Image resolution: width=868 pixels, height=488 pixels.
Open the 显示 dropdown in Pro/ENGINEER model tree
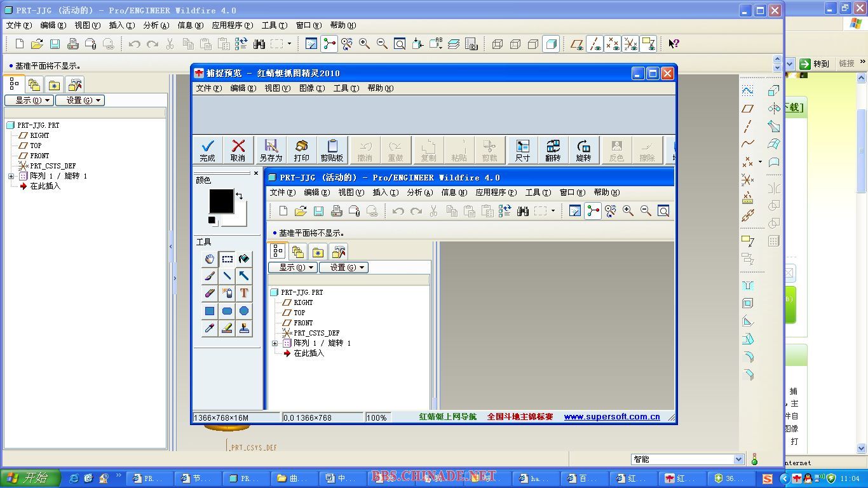pyautogui.click(x=29, y=100)
